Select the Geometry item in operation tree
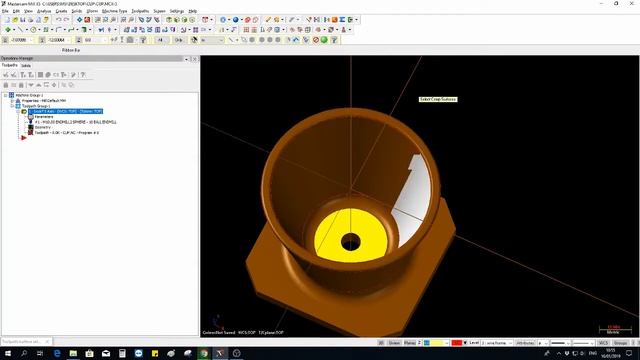 tap(42, 127)
